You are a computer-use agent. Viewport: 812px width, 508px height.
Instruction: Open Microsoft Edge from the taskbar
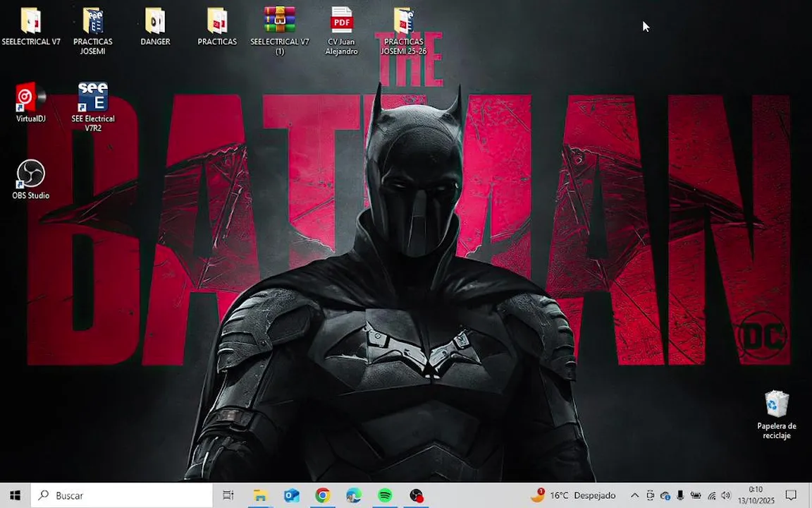click(x=354, y=495)
